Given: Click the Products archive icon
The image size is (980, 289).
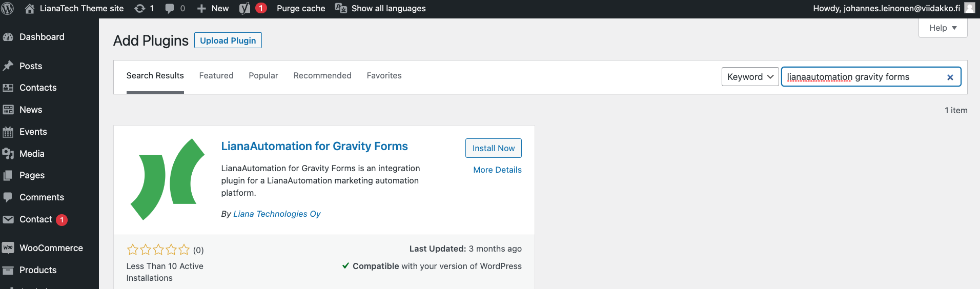Looking at the screenshot, I should point(8,270).
